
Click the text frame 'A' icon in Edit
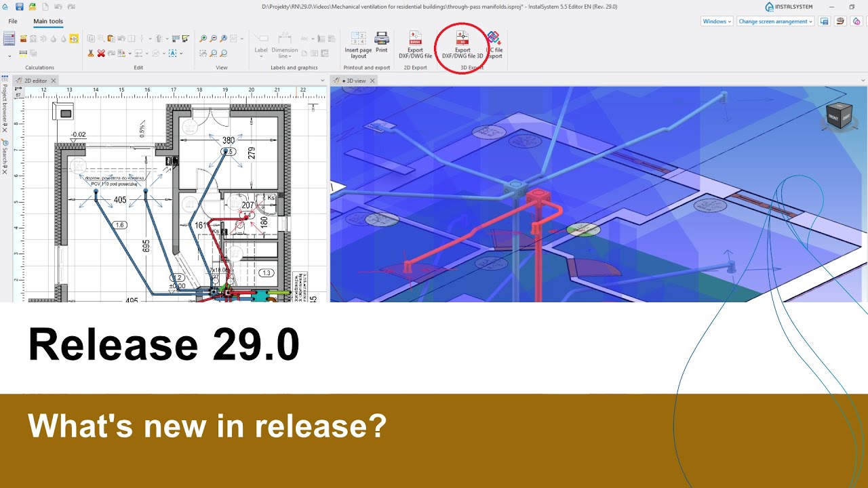click(172, 54)
